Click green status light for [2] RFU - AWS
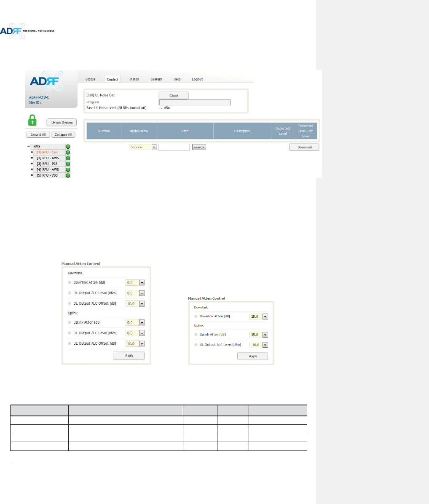The width and height of the screenshot is (429, 504). 68,158
